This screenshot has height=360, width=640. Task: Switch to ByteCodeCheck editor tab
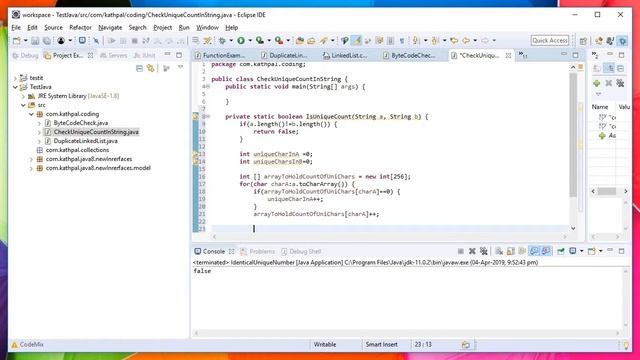pos(409,55)
